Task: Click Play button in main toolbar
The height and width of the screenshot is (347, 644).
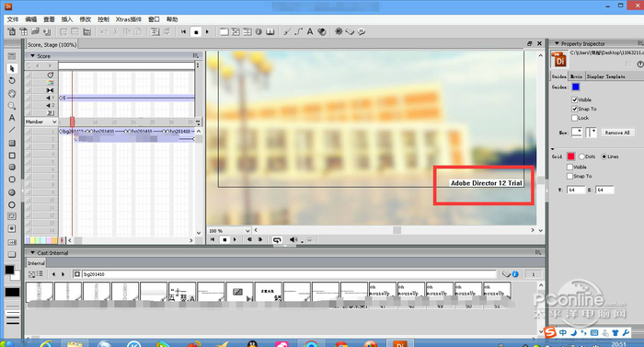Action: [x=207, y=31]
